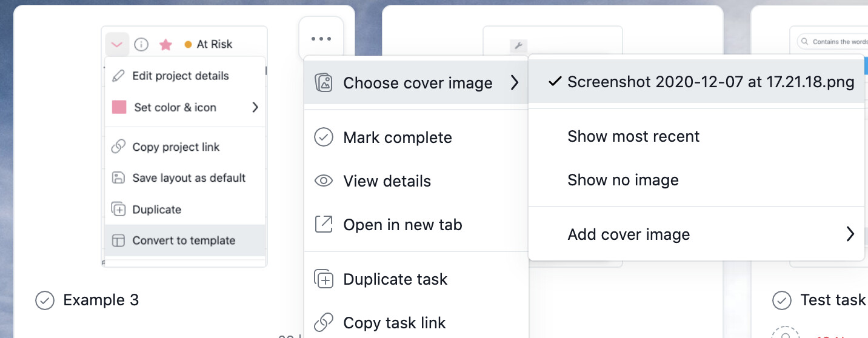868x338 pixels.
Task: Click the Open in new tab icon
Action: 324,225
